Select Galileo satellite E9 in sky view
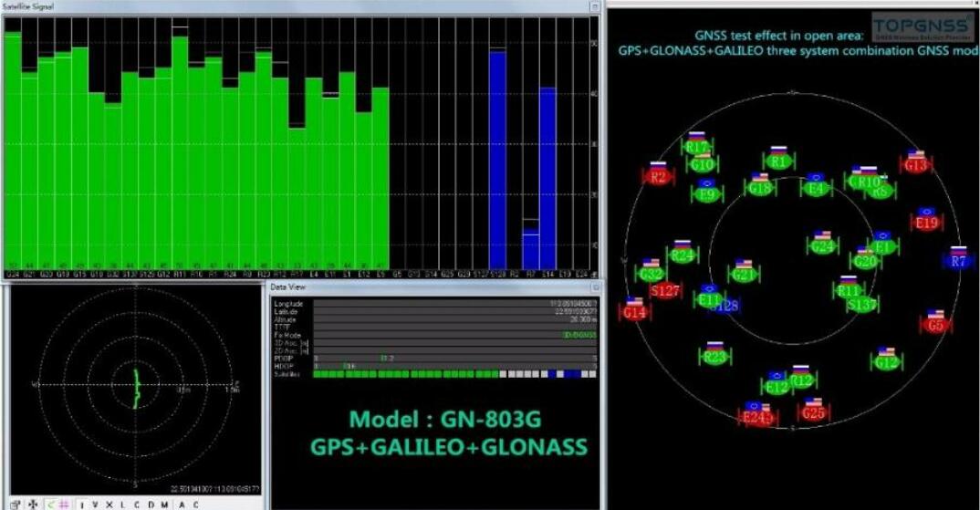Image resolution: width=980 pixels, height=510 pixels. [x=707, y=193]
